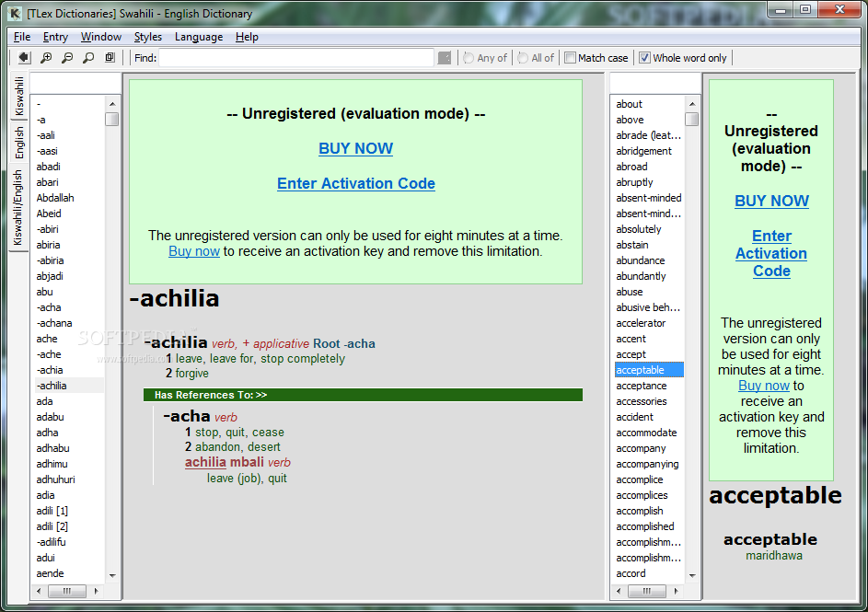Image resolution: width=868 pixels, height=612 pixels.
Task: Click up arrow of English list scrollbar
Action: [x=692, y=104]
